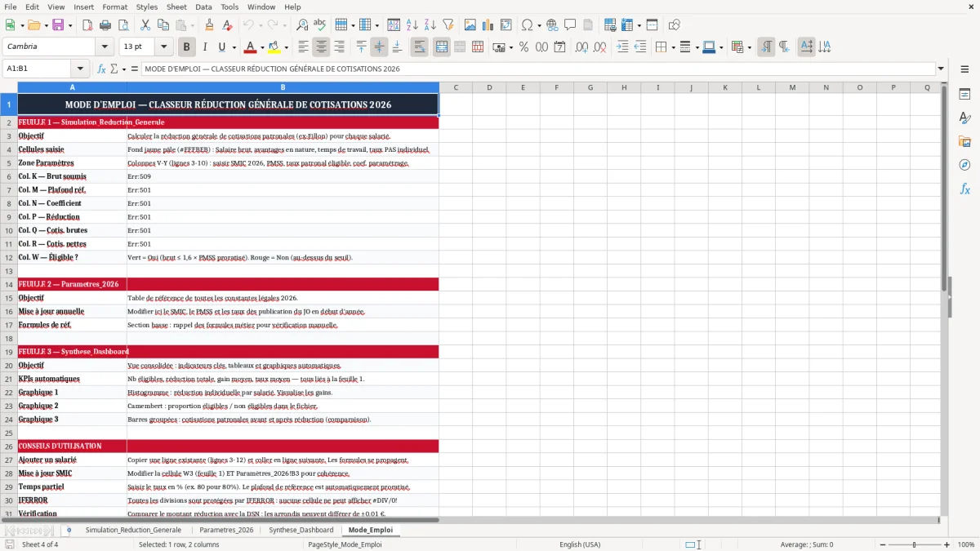Screen dimensions: 980x551
Task: Open the Styles menu
Action: tap(147, 7)
